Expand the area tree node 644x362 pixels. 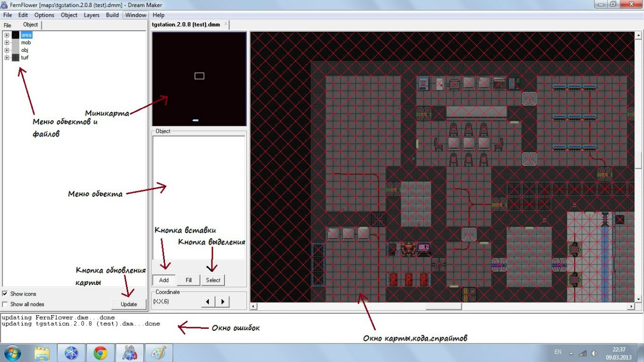(7, 35)
